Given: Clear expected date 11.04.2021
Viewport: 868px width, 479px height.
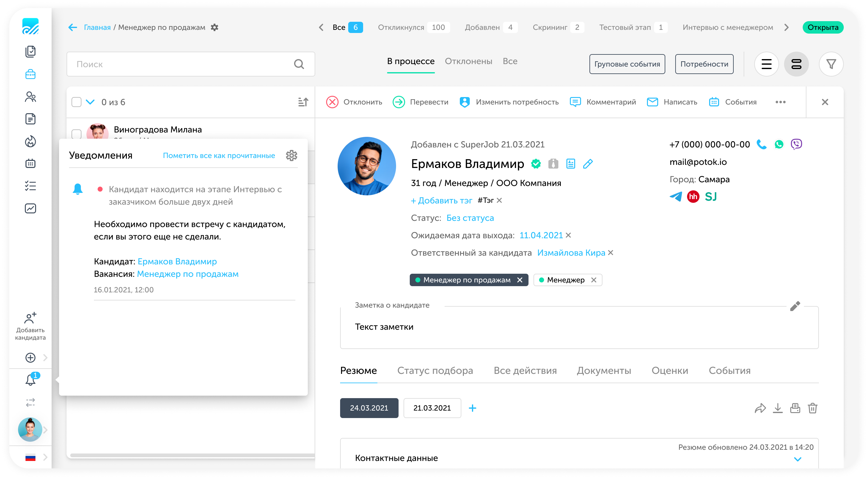Looking at the screenshot, I should pos(568,235).
